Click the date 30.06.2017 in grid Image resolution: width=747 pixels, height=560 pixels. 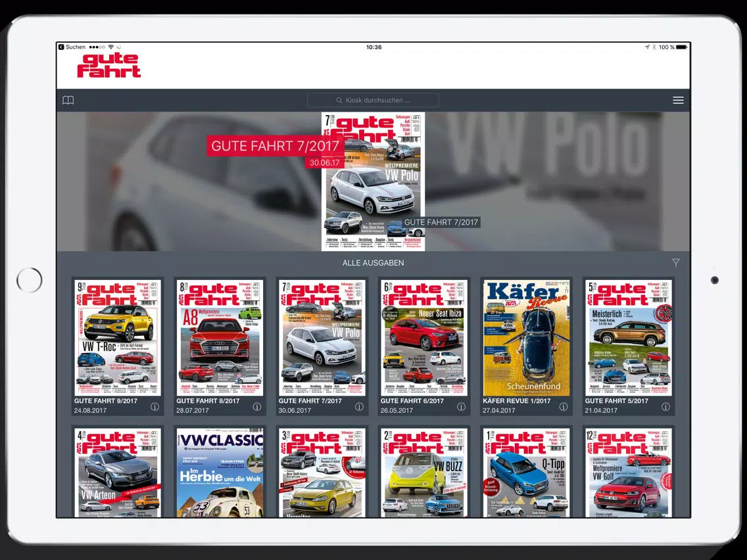coord(295,411)
